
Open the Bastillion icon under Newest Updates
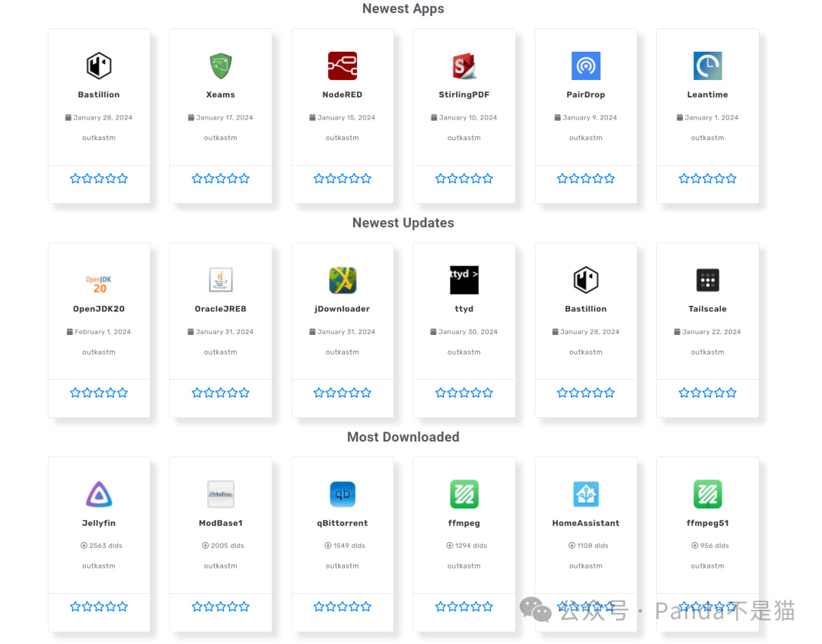point(585,279)
